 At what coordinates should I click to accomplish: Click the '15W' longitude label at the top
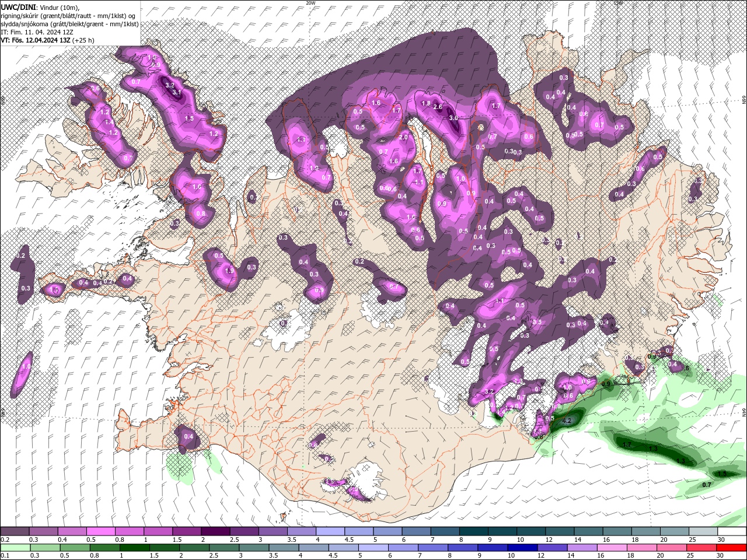619,3
